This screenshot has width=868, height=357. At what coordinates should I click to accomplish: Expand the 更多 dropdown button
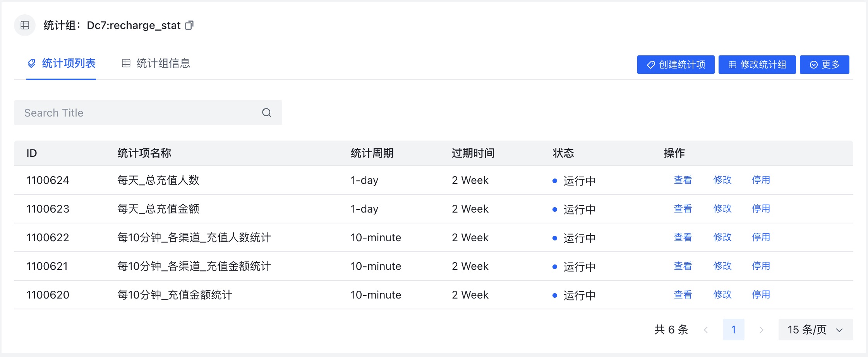[824, 65]
